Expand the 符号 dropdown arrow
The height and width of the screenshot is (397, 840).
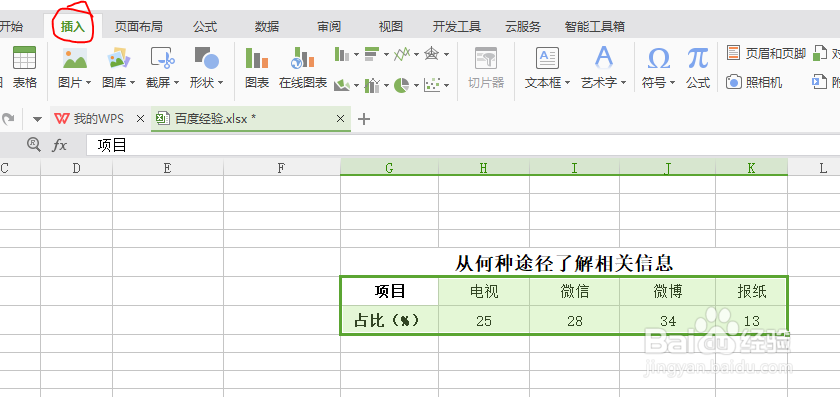[672, 84]
